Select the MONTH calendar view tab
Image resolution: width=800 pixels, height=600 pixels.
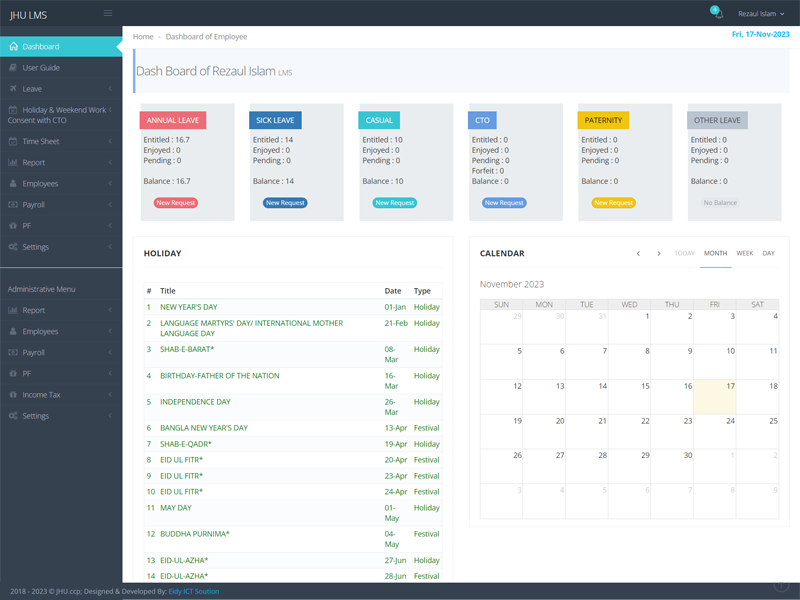point(715,253)
